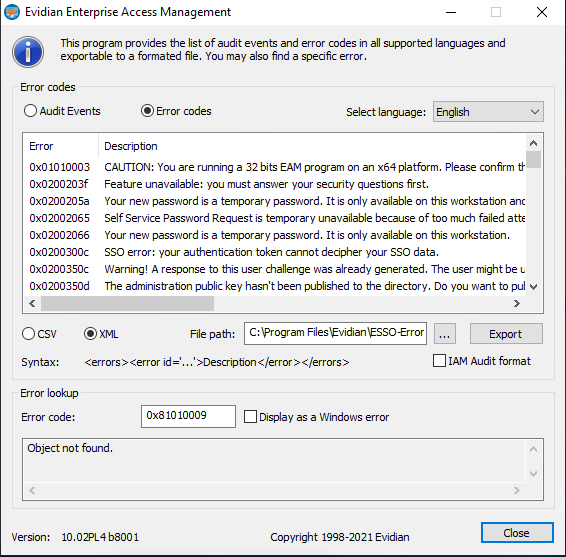Close the window with the X icon
566x557 pixels.
click(542, 12)
